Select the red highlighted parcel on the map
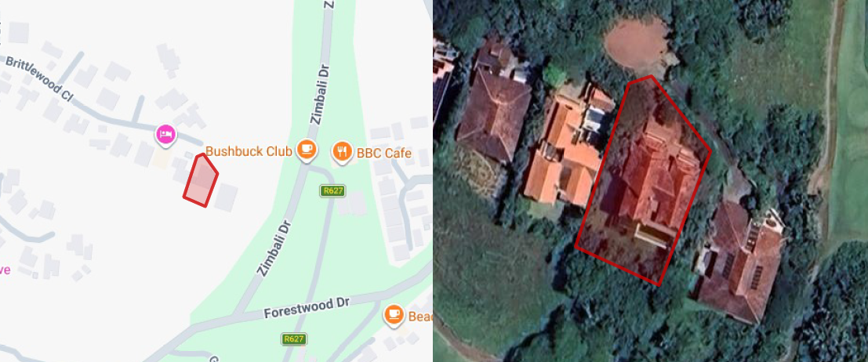The height and width of the screenshot is (362, 868). point(201,180)
